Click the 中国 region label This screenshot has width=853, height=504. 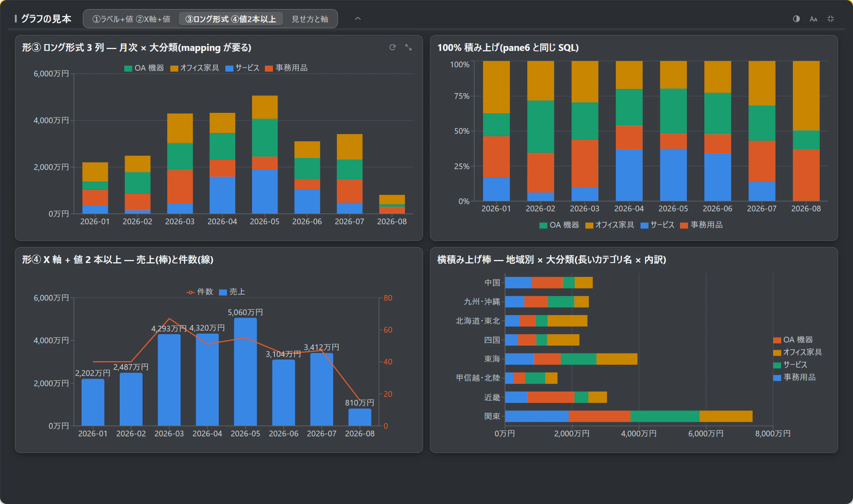click(492, 283)
